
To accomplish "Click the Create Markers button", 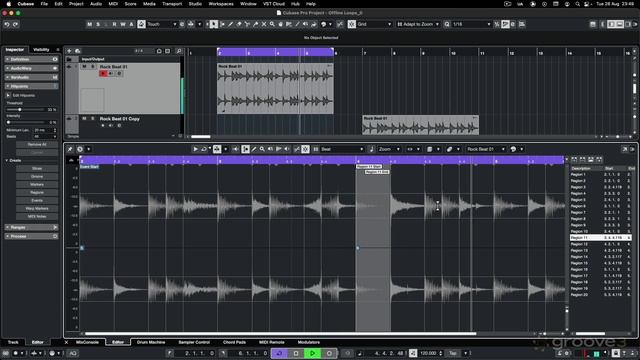I will coord(37,185).
